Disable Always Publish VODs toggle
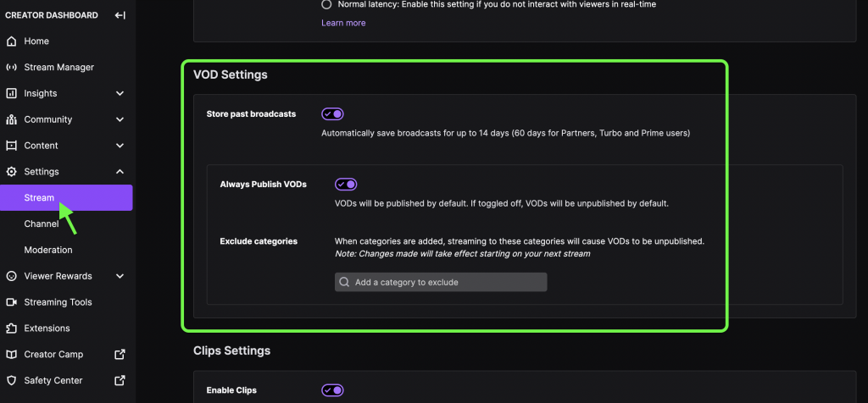 (x=346, y=184)
